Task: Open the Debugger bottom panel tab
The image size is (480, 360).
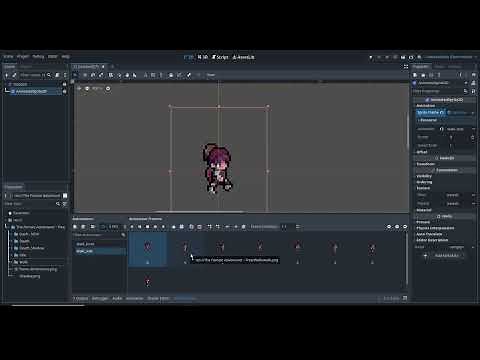Action: [x=100, y=298]
